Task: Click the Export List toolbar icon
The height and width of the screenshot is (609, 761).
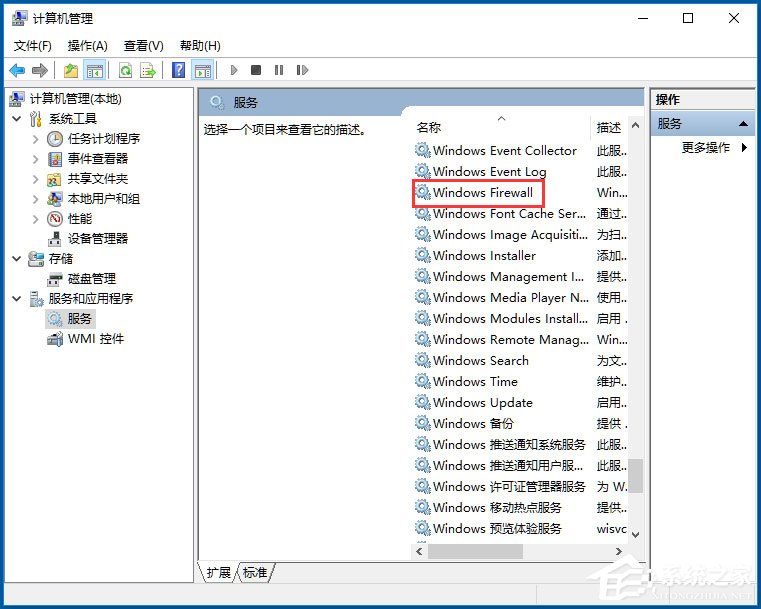Action: coord(148,70)
